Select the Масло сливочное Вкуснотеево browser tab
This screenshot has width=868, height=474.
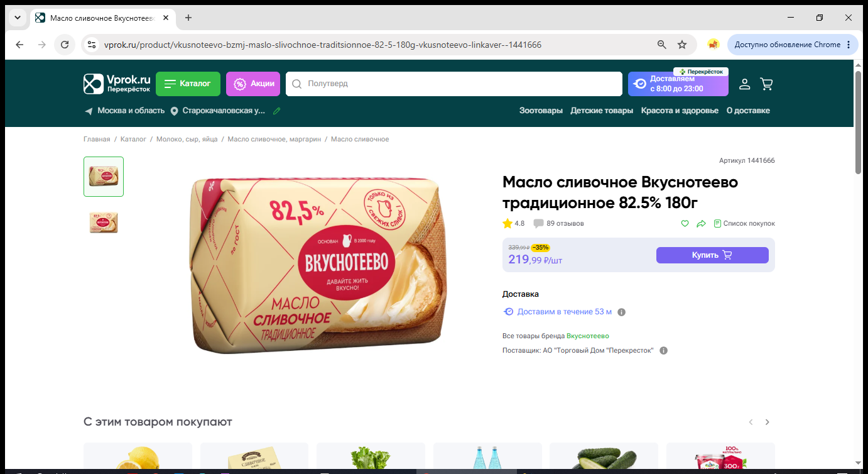coord(104,18)
